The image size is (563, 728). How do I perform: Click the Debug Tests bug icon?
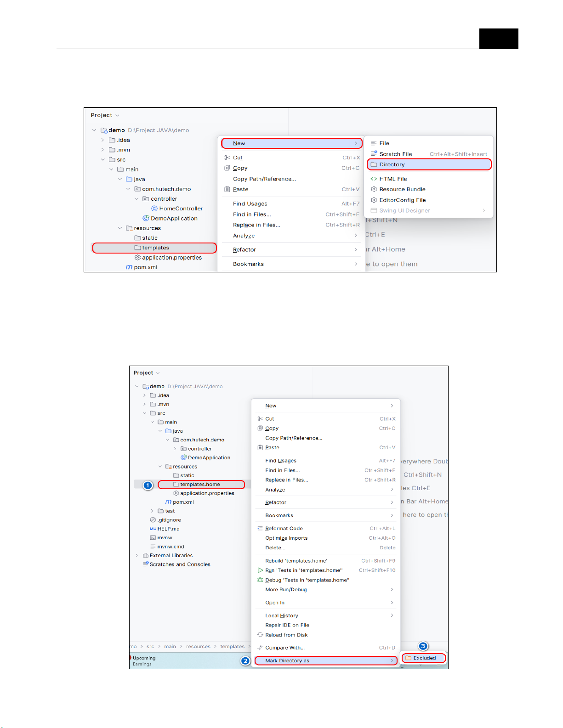coord(260,580)
